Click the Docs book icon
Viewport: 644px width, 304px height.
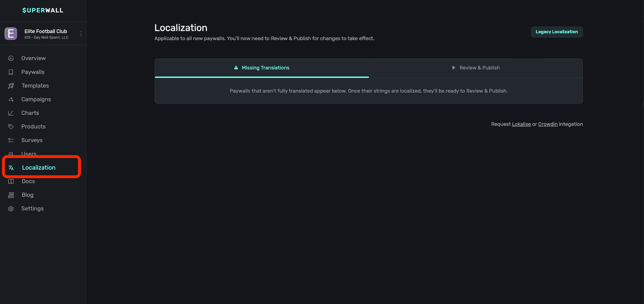click(x=11, y=181)
